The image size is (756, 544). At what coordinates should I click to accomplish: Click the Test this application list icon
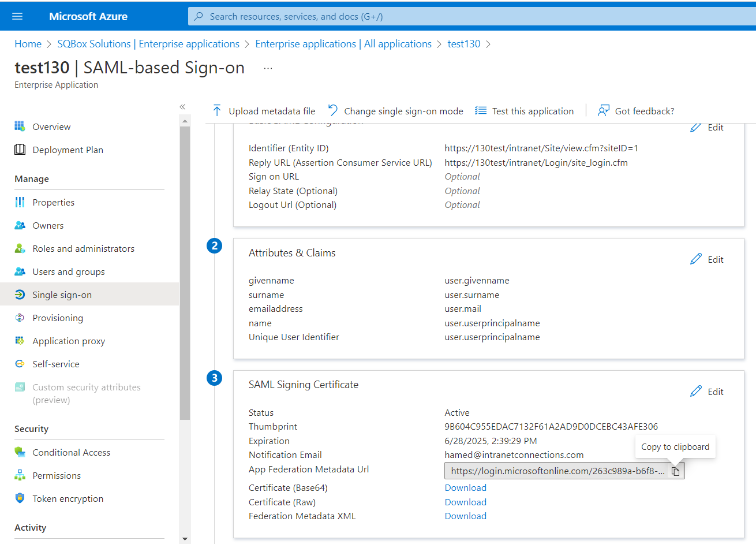[x=480, y=111]
